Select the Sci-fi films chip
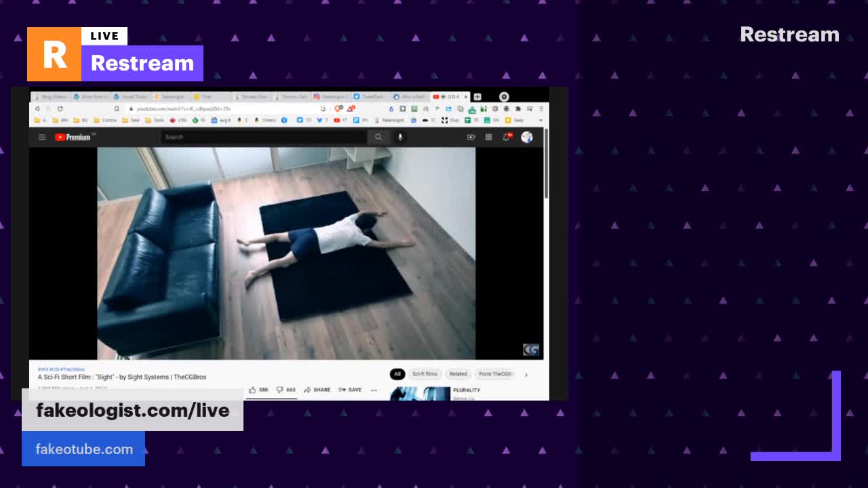Viewport: 868px width, 488px height. [x=425, y=374]
